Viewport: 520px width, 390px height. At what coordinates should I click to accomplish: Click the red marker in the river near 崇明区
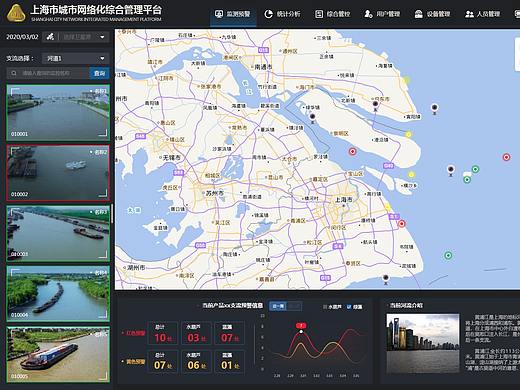(x=352, y=152)
